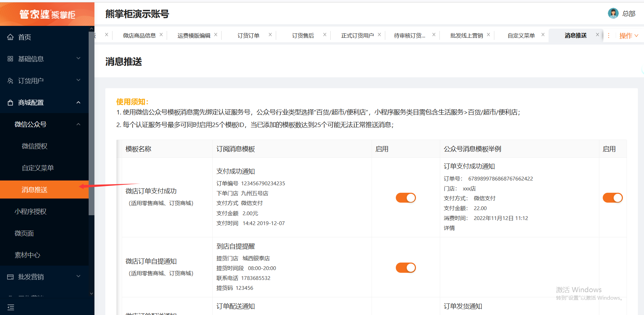The height and width of the screenshot is (315, 644).
Task: Click the shopping bag icon beside 商城配置
Action: click(10, 103)
